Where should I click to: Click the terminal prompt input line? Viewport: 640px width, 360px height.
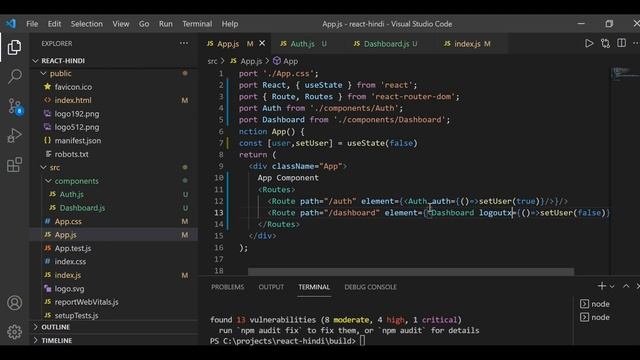coord(287,341)
